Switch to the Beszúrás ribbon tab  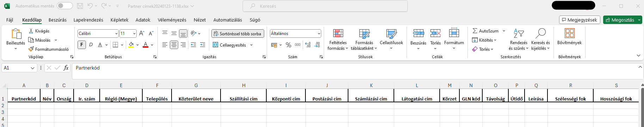pos(57,20)
